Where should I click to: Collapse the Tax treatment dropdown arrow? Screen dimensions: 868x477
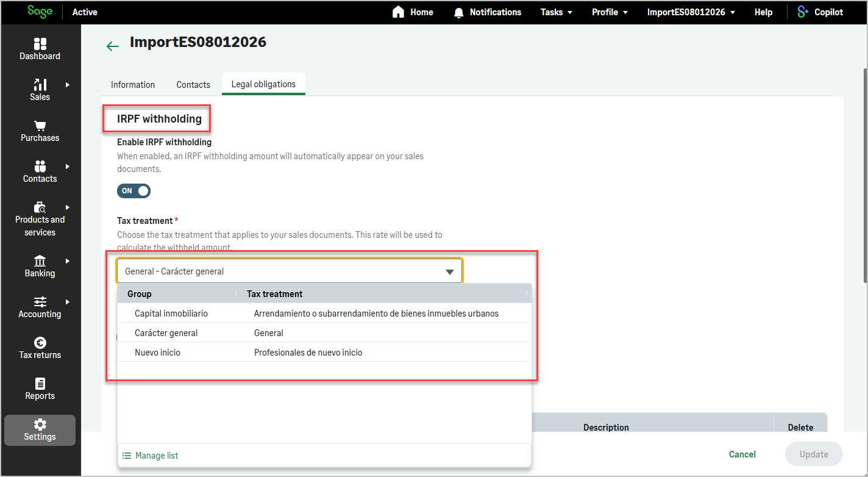450,271
